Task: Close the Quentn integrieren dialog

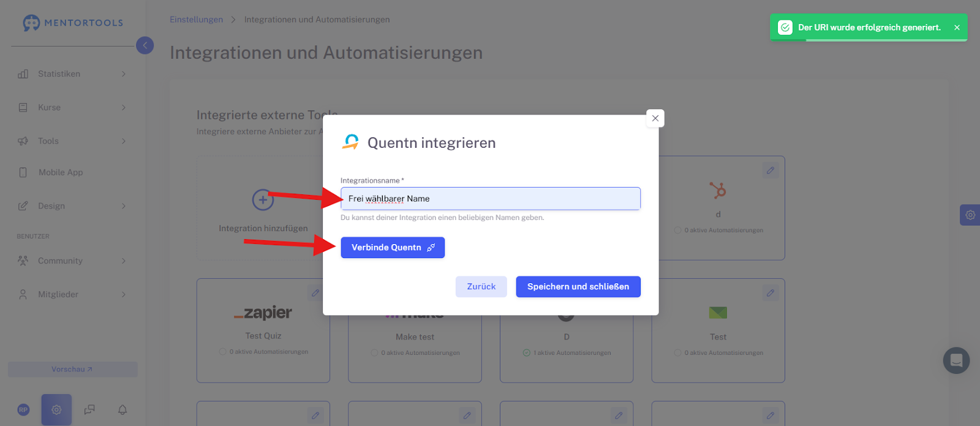Action: pyautogui.click(x=655, y=118)
